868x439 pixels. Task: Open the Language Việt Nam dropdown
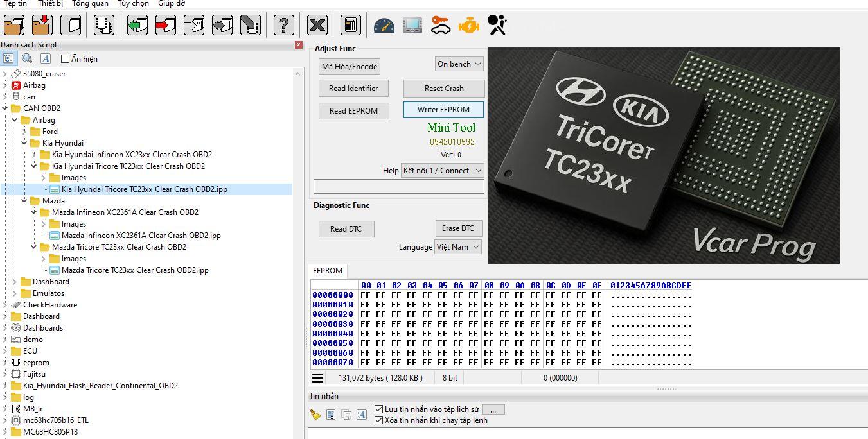point(458,247)
